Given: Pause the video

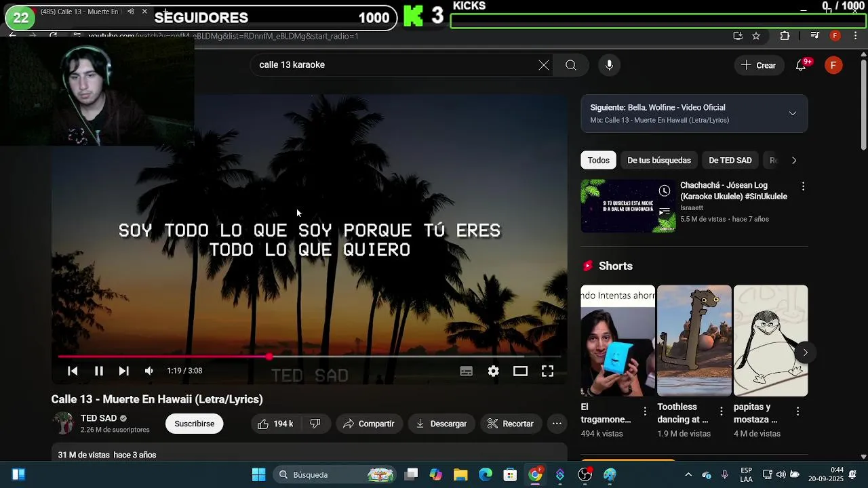Looking at the screenshot, I should coord(98,371).
